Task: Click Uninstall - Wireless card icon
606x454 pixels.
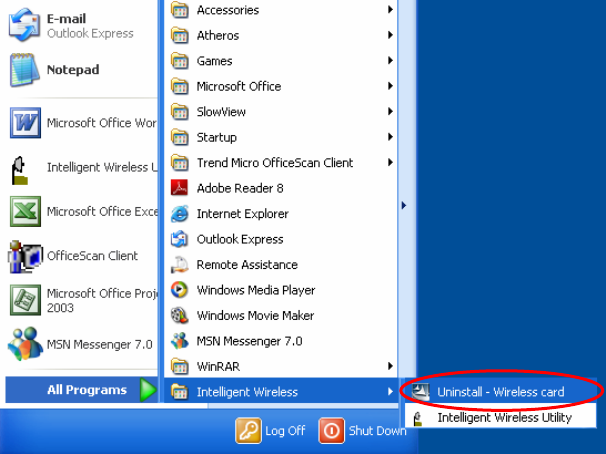Action: (x=420, y=391)
